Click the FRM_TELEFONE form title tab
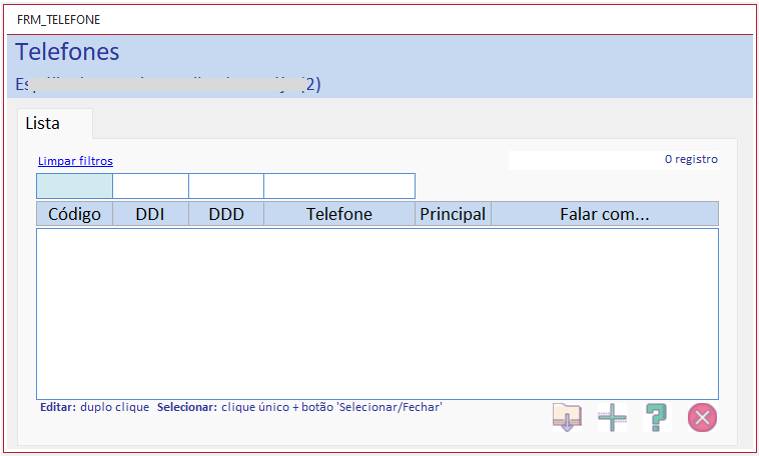 click(x=59, y=20)
